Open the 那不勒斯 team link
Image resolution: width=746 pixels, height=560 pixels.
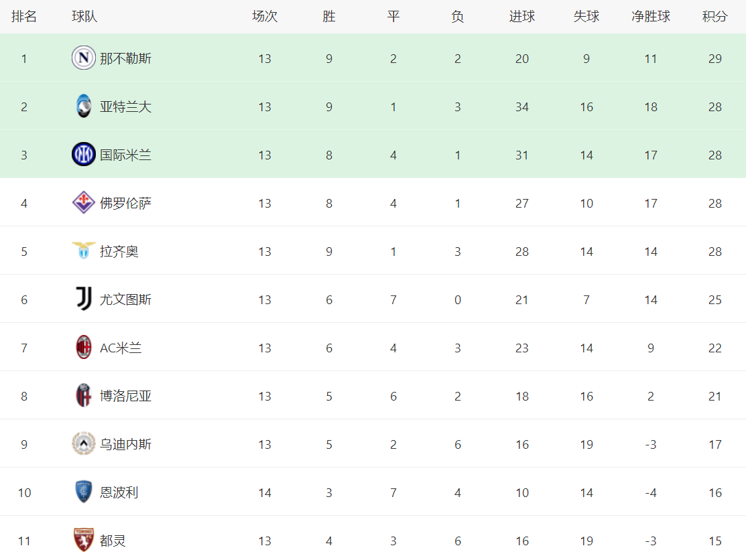[x=125, y=58]
